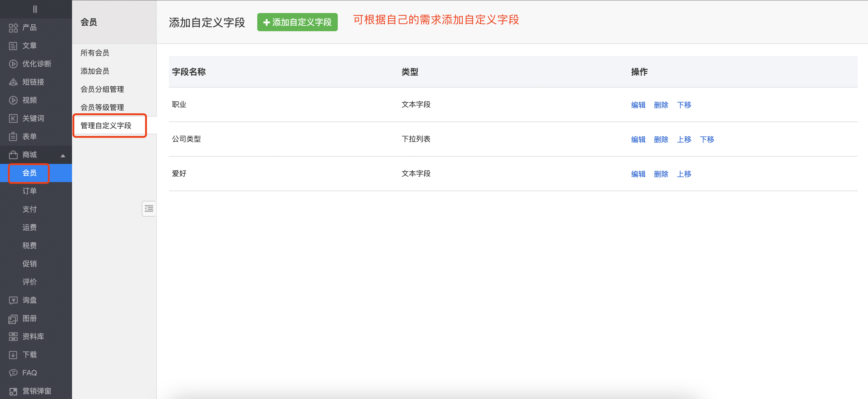The width and height of the screenshot is (868, 399).
Task: Open the 询盘 inquiry icon
Action: point(13,300)
